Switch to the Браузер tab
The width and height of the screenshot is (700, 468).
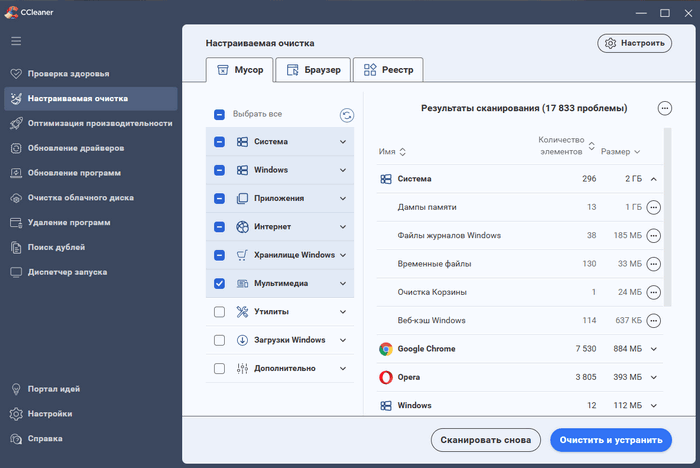point(313,70)
